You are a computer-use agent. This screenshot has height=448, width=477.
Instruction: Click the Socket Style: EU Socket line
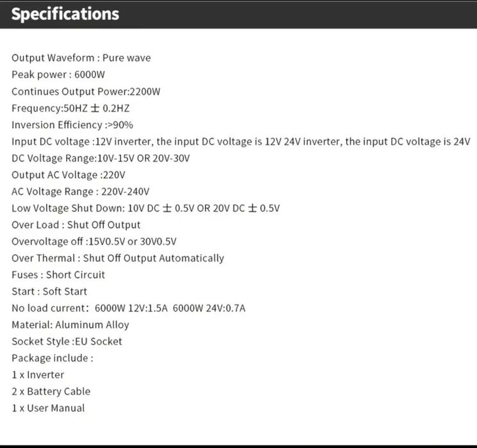click(x=67, y=342)
